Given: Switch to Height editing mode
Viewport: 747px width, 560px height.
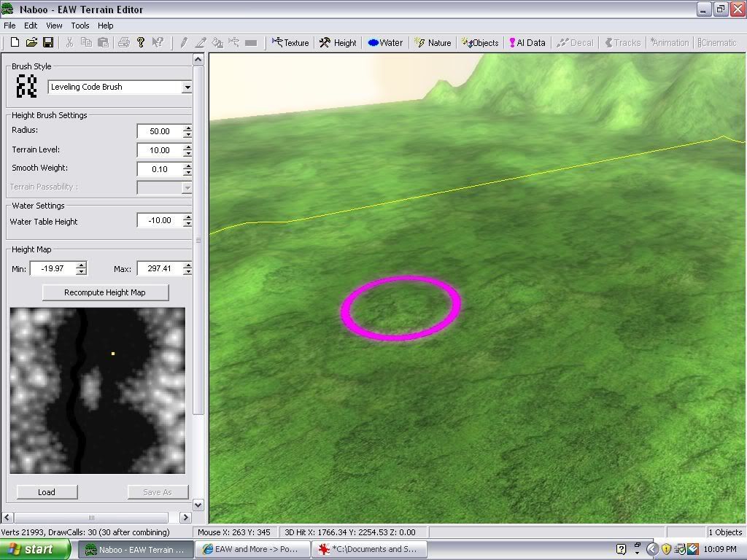Looking at the screenshot, I should pos(338,43).
